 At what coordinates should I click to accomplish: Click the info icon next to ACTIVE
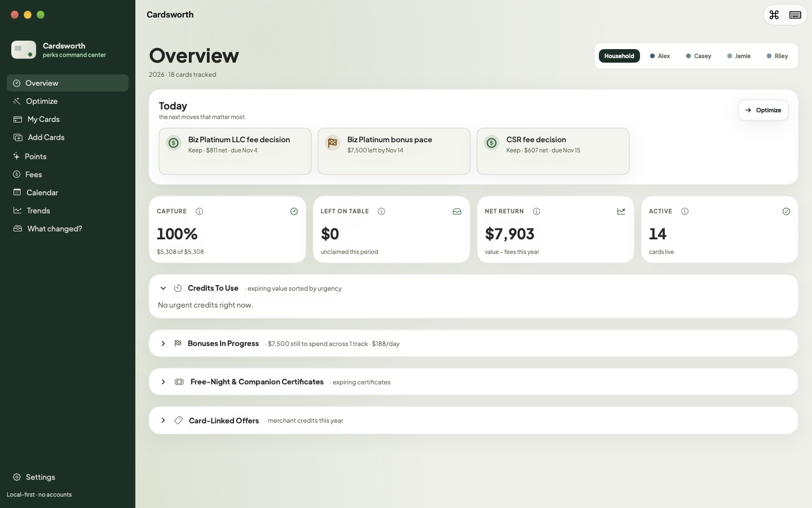coord(685,211)
